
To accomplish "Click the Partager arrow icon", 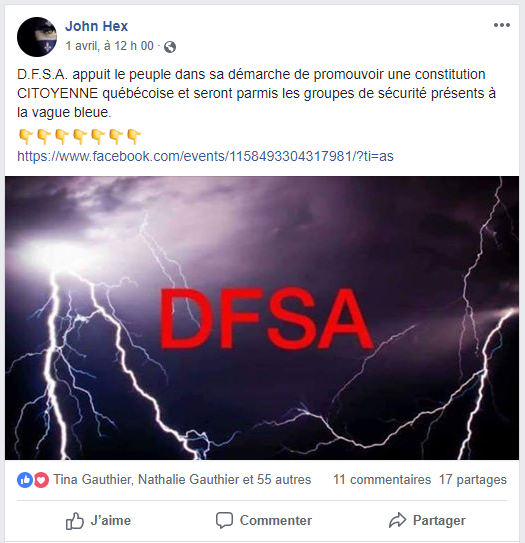I will click(397, 520).
